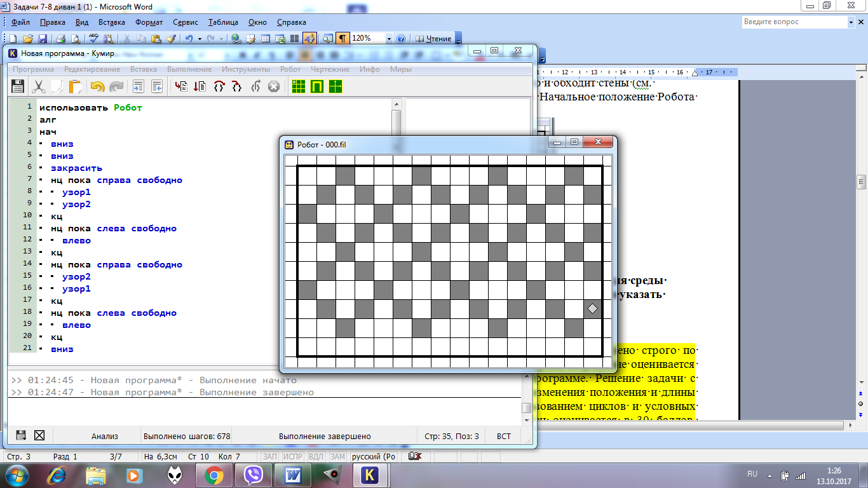Run the program in Kumir toolbar
The height and width of the screenshot is (488, 868).
pyautogui.click(x=181, y=86)
